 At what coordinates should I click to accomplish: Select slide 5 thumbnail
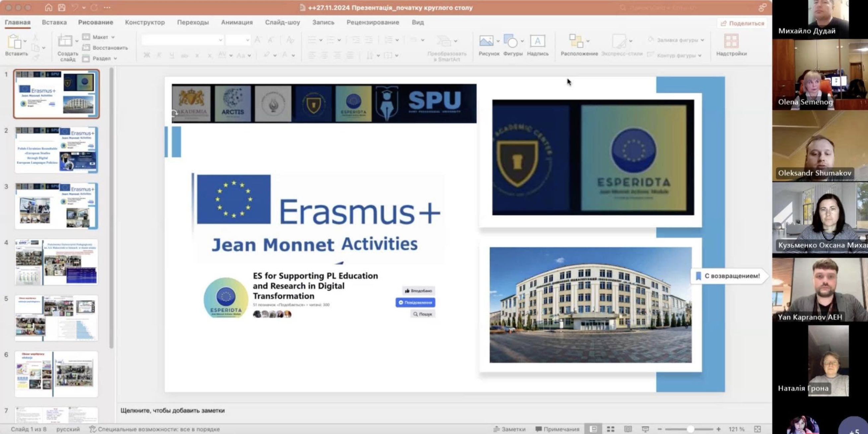(56, 318)
